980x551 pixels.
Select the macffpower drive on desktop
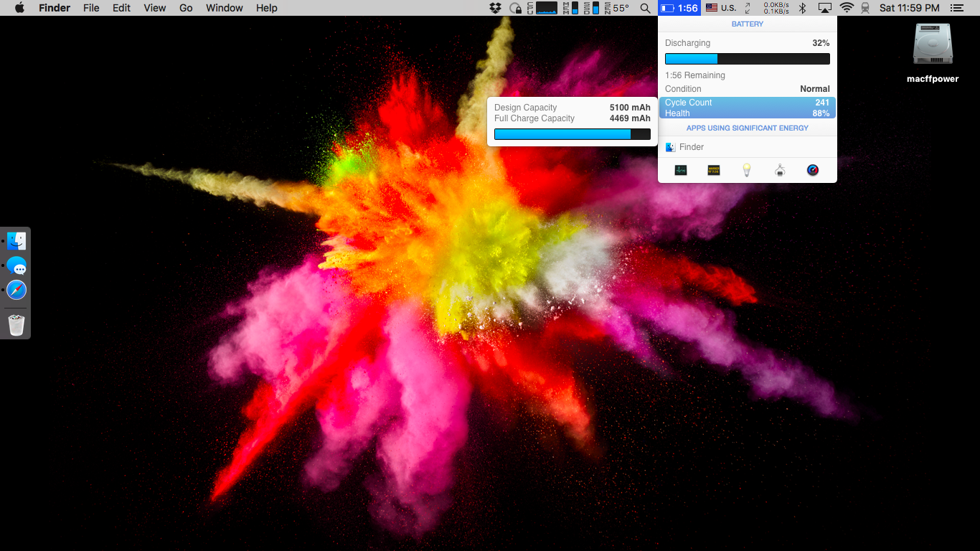pos(933,53)
